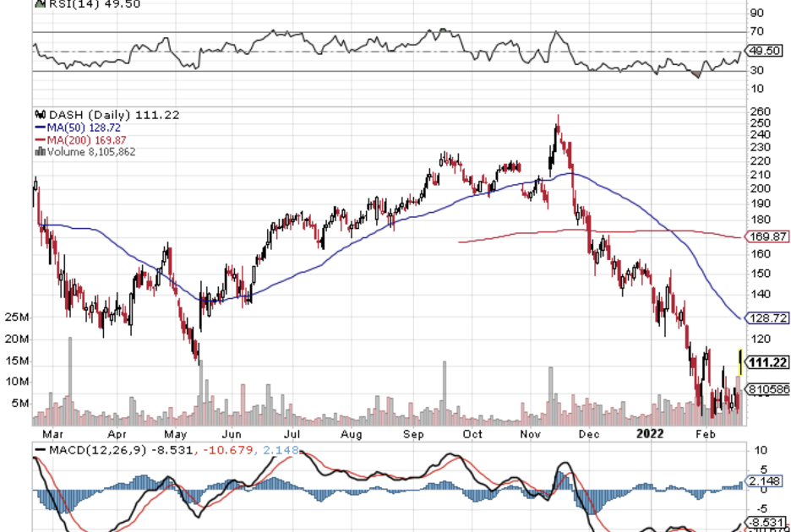Click the 230 price axis label
The image size is (791, 532).
(760, 147)
